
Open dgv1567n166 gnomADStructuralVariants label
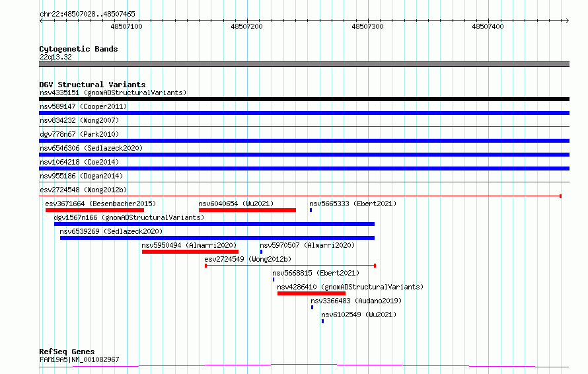129,217
